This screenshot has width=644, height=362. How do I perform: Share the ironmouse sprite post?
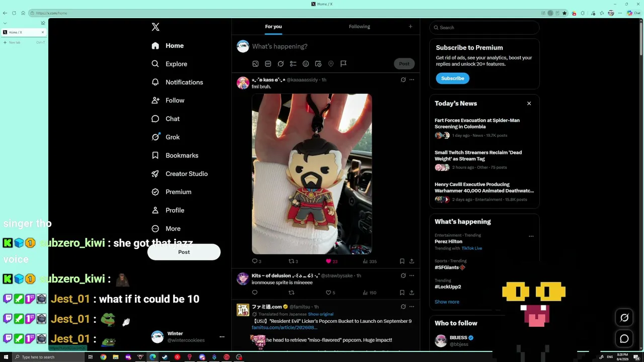pyautogui.click(x=412, y=293)
